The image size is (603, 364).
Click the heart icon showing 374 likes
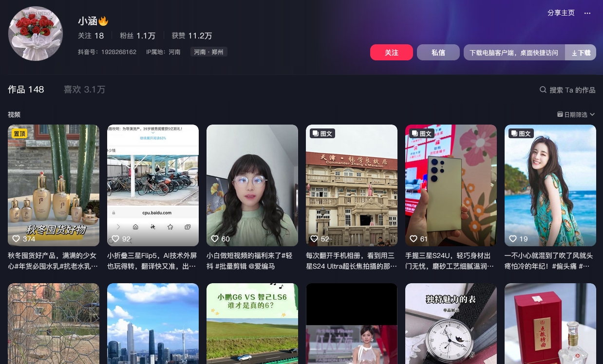coord(16,239)
